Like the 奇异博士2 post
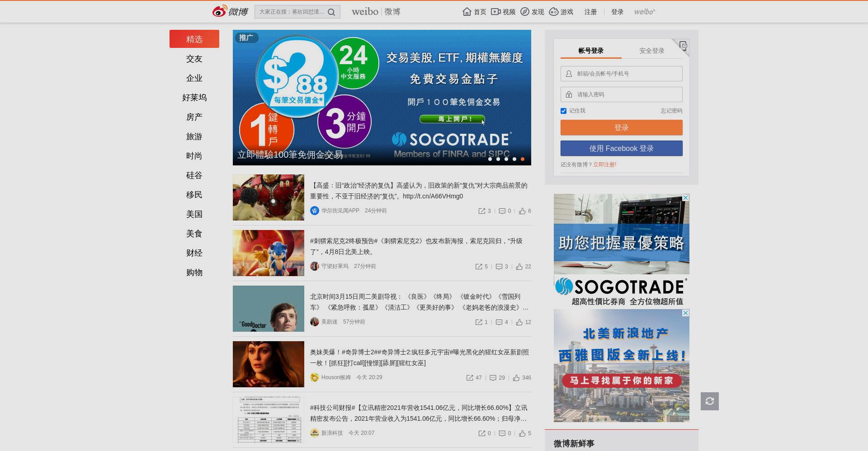868x451 pixels. point(516,378)
